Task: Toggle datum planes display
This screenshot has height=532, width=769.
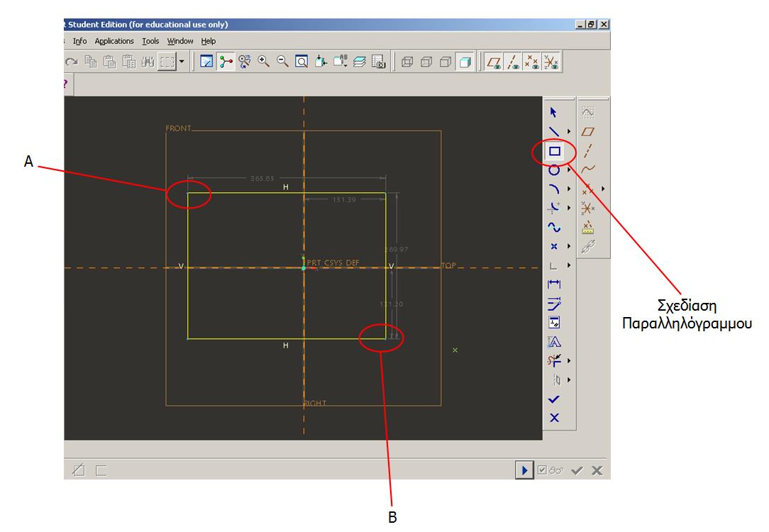Action: click(493, 62)
